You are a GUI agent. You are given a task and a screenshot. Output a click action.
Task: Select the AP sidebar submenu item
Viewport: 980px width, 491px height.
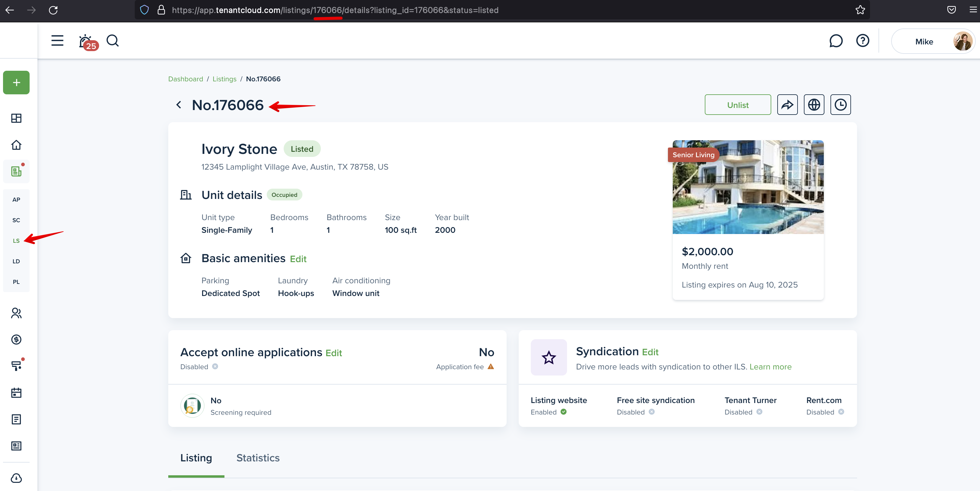click(16, 200)
